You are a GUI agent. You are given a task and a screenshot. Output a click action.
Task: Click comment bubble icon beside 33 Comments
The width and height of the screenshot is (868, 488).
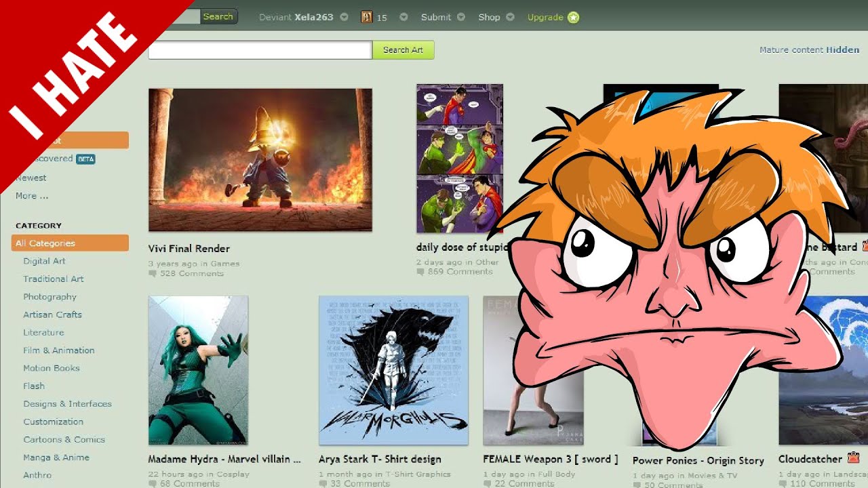tap(323, 484)
